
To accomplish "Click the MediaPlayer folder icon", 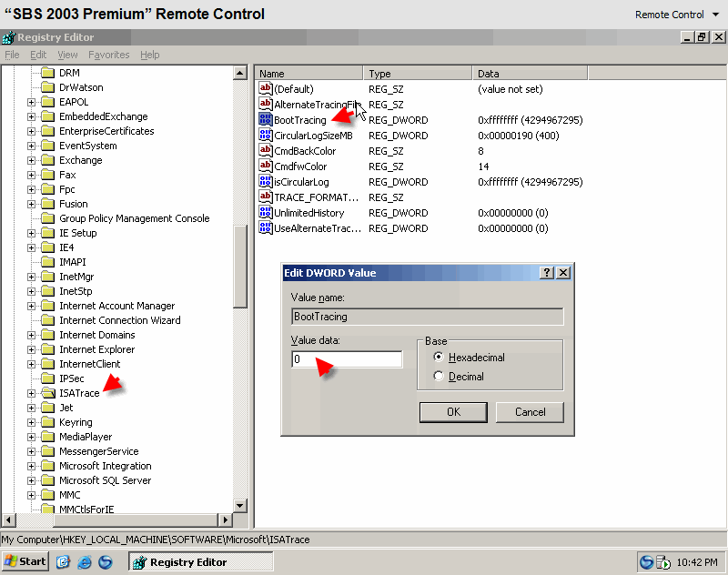I will click(48, 437).
